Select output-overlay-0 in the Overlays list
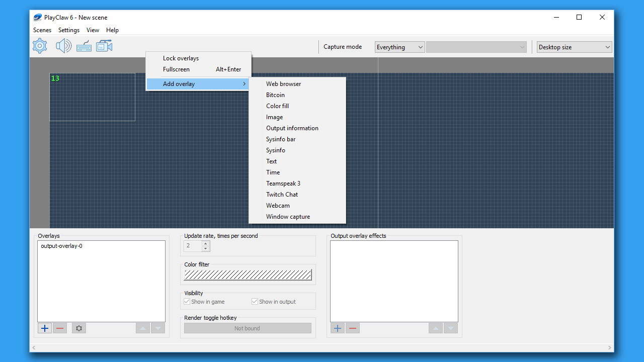Viewport: 644px width, 362px height. [61, 246]
